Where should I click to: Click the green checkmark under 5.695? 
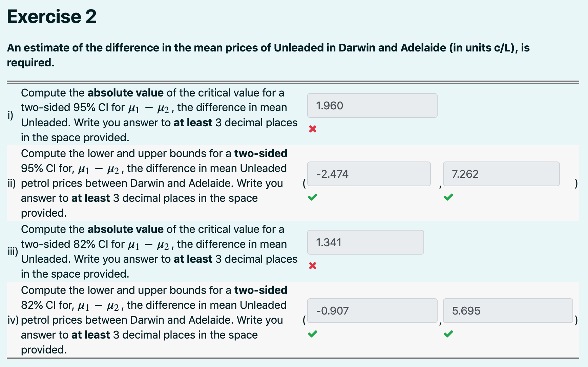447,334
